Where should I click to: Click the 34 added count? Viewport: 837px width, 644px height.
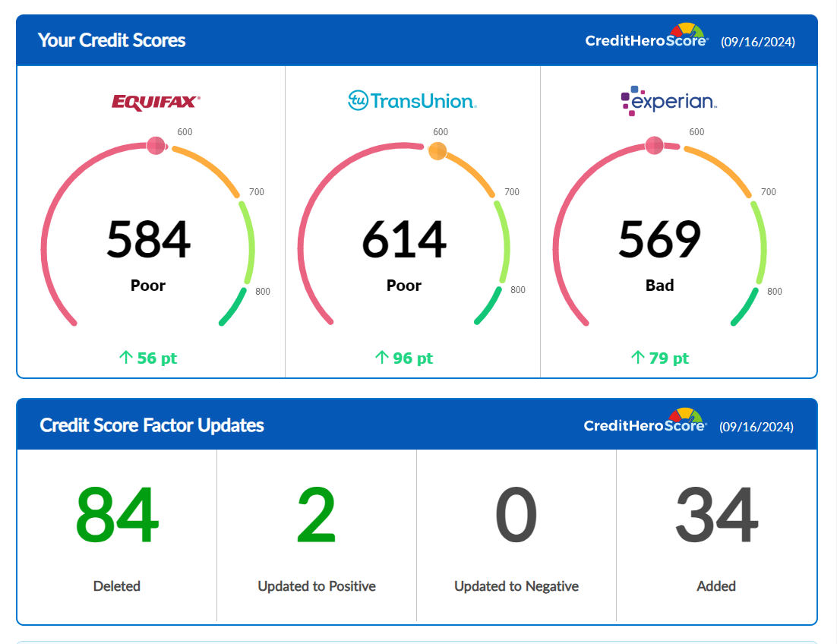[716, 515]
